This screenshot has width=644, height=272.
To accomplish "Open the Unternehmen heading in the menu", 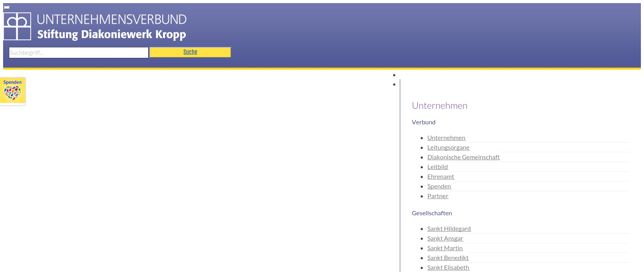I will point(439,106).
